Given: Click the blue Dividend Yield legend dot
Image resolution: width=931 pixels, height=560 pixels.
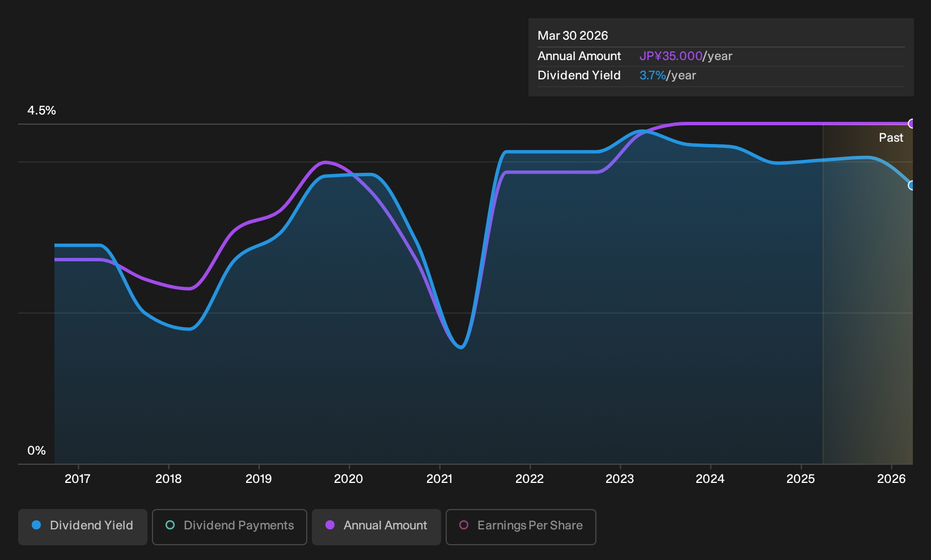Looking at the screenshot, I should (36, 525).
